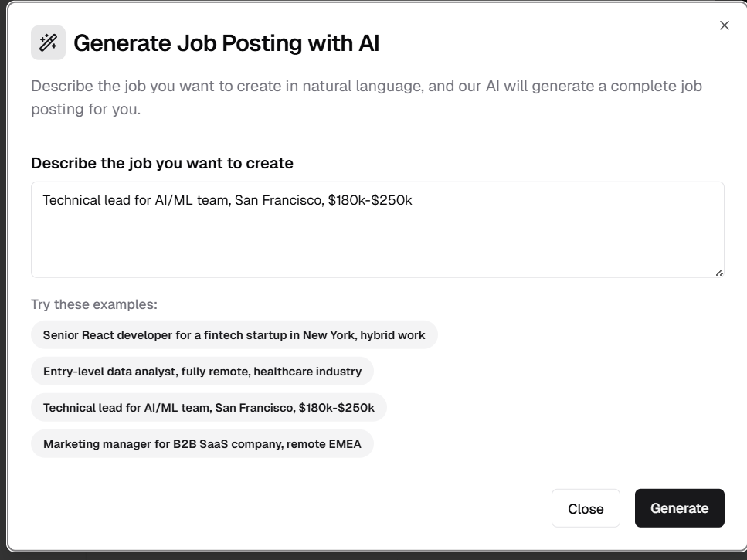The image size is (747, 560).
Task: Click the Describe the job field label
Action: pyautogui.click(x=162, y=163)
